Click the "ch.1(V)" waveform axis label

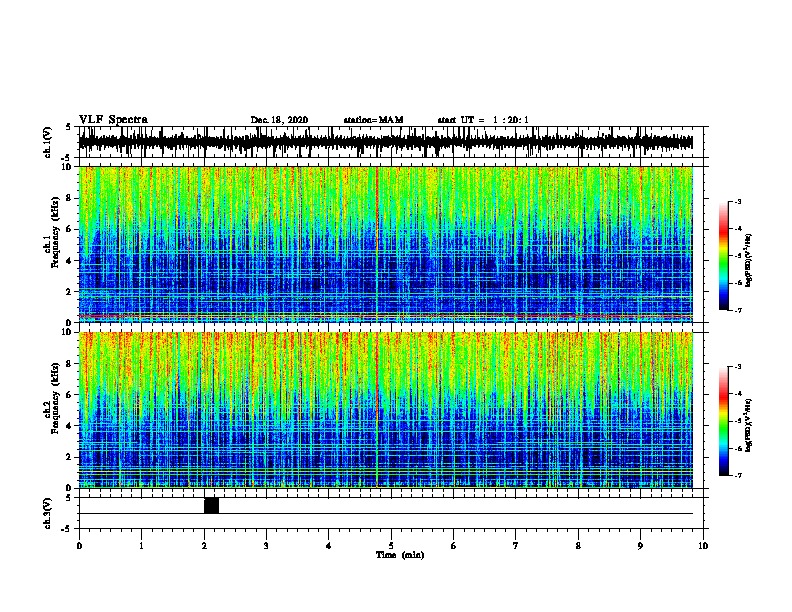coord(48,142)
